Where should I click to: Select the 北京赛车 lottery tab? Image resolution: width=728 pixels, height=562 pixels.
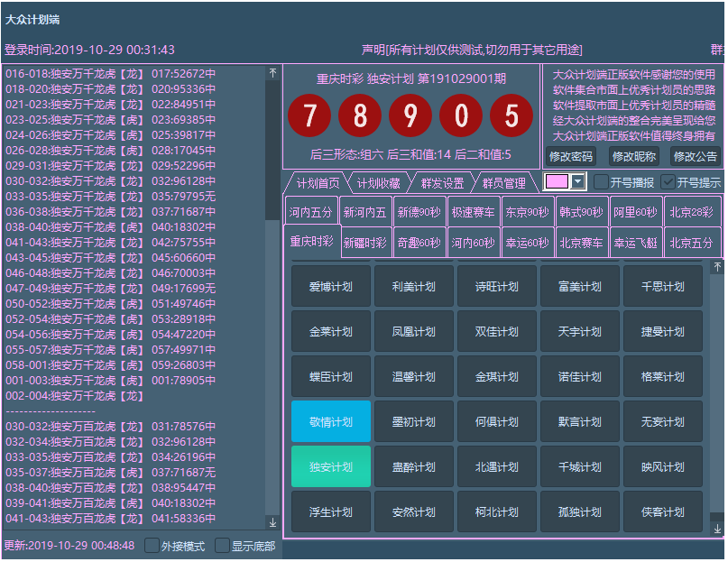pos(580,243)
